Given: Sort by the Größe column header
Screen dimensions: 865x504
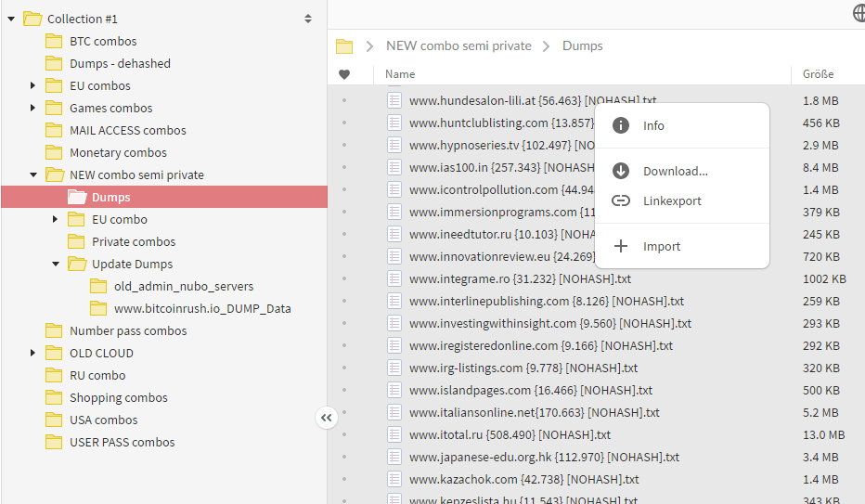Looking at the screenshot, I should (818, 74).
